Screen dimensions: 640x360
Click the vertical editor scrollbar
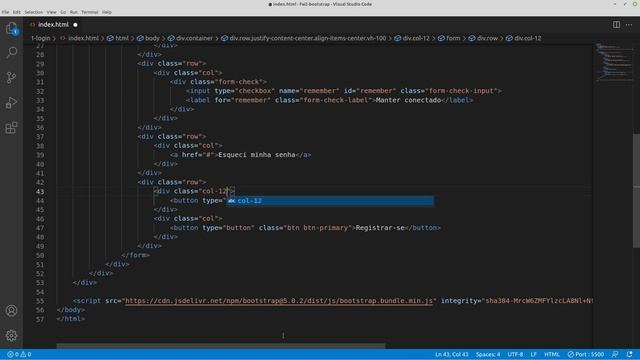[636, 191]
